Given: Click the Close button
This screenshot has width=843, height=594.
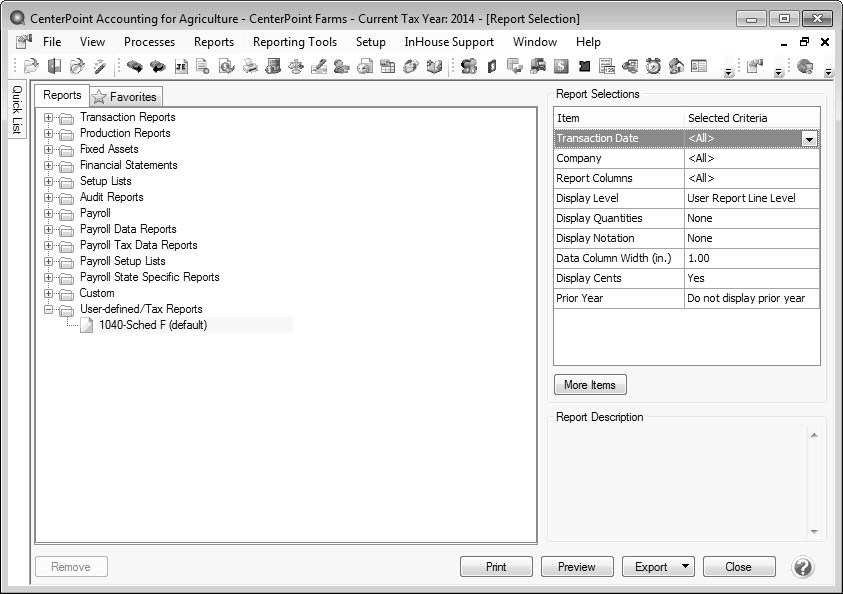Looking at the screenshot, I should [739, 567].
